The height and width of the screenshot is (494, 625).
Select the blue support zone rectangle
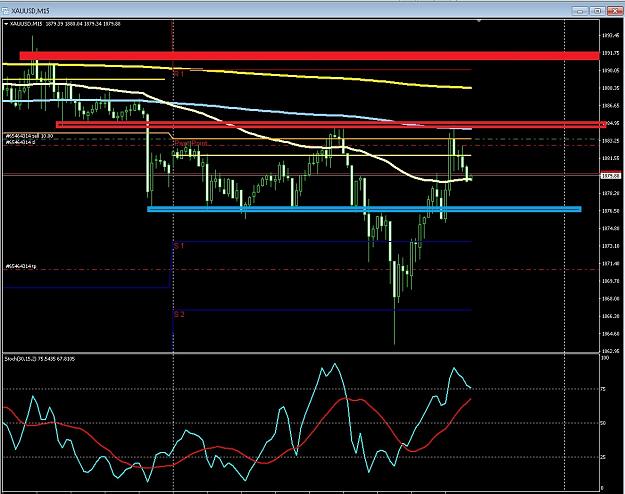point(364,209)
